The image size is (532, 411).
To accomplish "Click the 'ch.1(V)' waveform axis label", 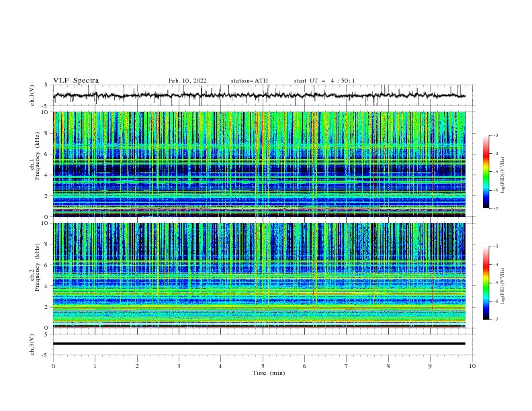I will click(32, 95).
